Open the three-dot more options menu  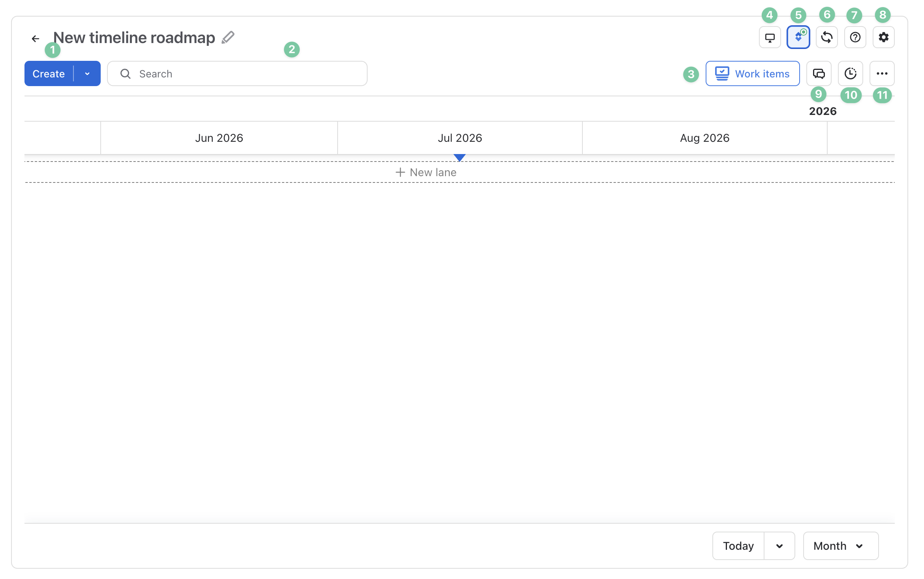(x=882, y=73)
